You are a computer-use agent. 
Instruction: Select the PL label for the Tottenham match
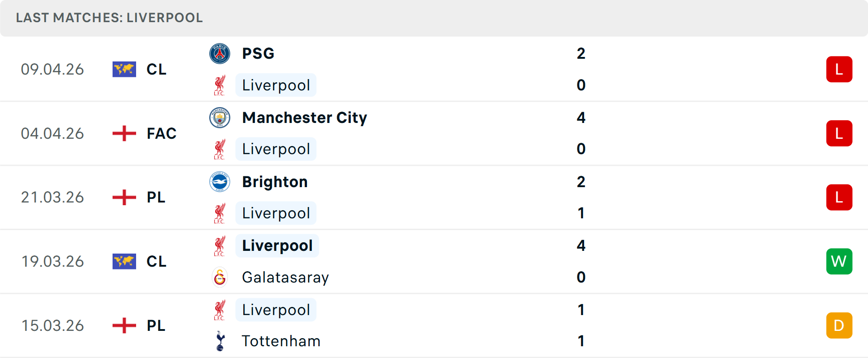click(156, 325)
